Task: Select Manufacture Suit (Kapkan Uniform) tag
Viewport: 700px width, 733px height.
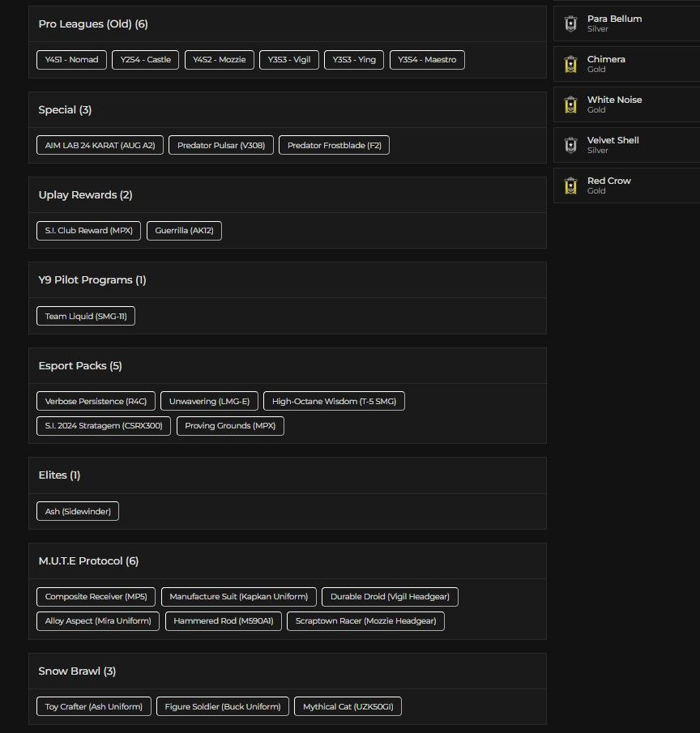Action: coord(239,597)
